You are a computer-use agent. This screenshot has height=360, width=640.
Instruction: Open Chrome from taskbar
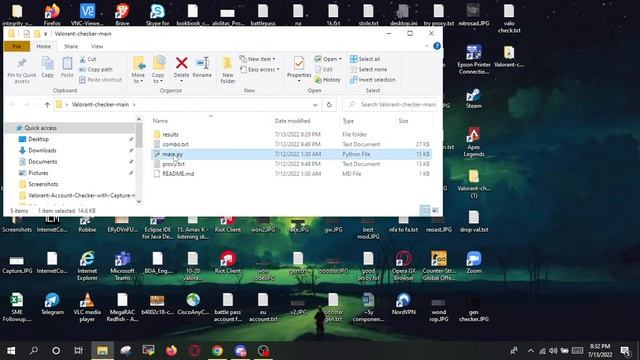[217, 351]
